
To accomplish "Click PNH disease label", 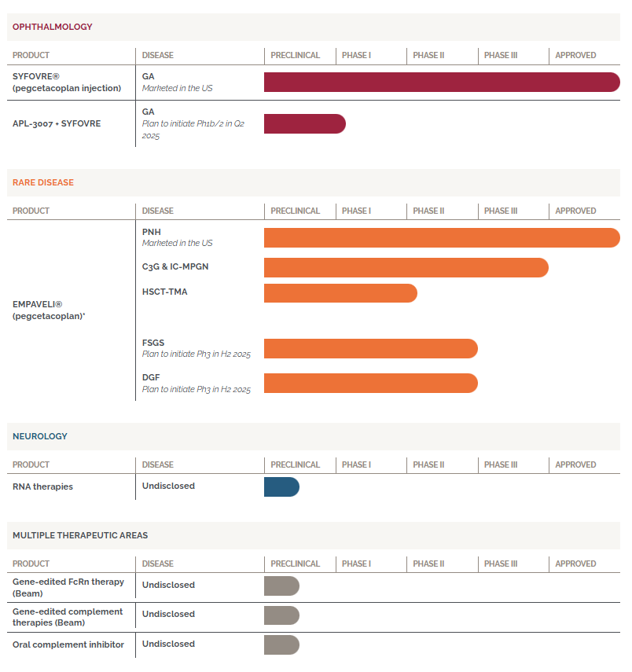I will (x=152, y=232).
